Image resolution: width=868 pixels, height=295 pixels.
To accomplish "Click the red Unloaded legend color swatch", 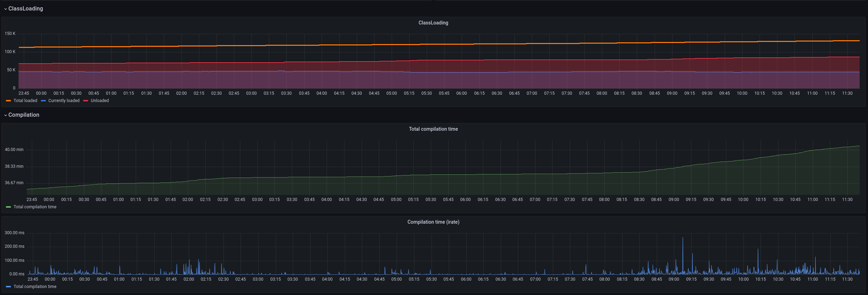I will coord(86,101).
